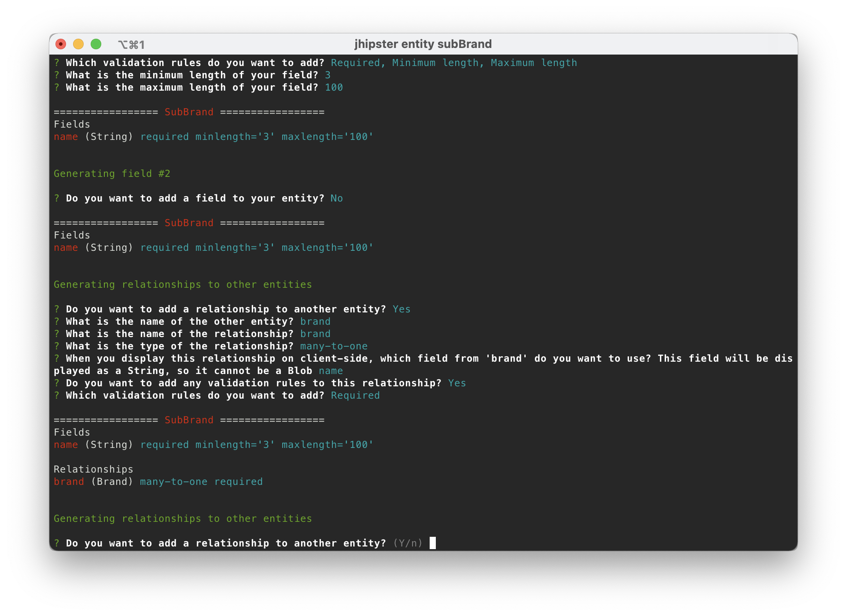Click 'brand (Brand) many-to-one required' line
Image resolution: width=847 pixels, height=616 pixels.
tap(158, 482)
